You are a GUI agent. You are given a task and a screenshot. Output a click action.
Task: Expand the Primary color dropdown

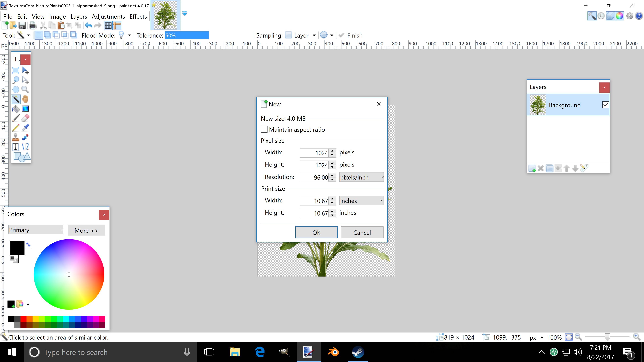(x=36, y=230)
